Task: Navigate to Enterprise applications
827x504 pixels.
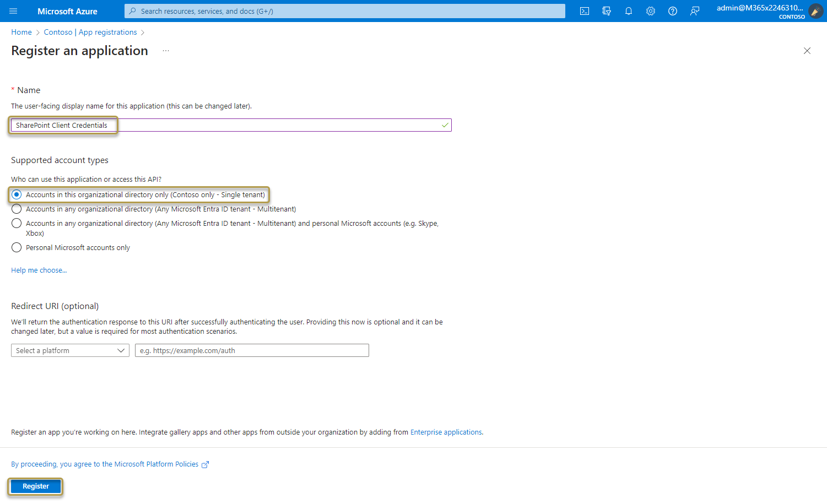Action: 446,432
